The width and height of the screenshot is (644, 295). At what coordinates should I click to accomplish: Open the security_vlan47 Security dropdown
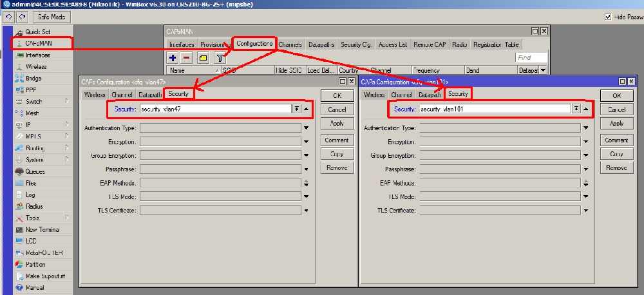tap(296, 109)
